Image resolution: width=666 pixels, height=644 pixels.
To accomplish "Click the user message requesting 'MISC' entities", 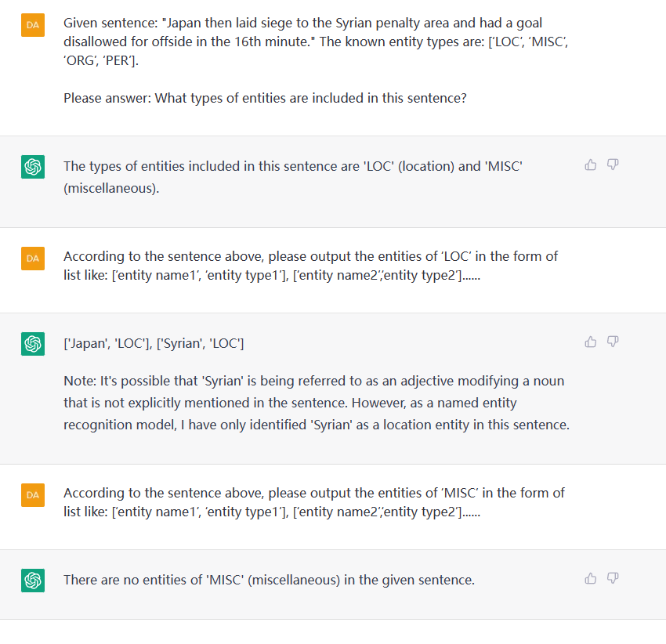I will click(314, 502).
